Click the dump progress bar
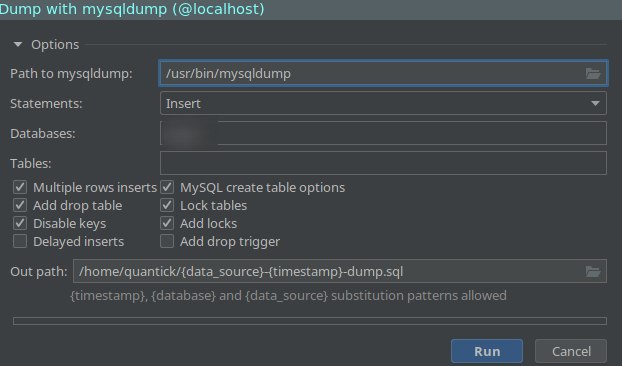 (310, 321)
